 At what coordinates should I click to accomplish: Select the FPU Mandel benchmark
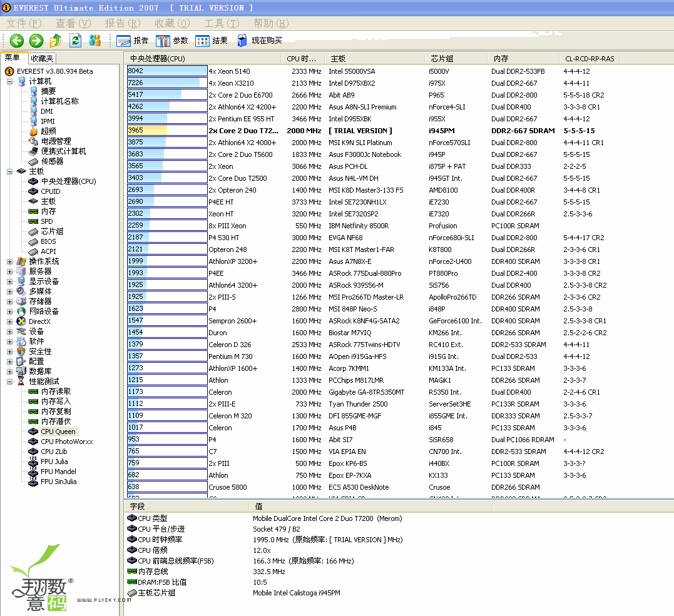tap(58, 472)
